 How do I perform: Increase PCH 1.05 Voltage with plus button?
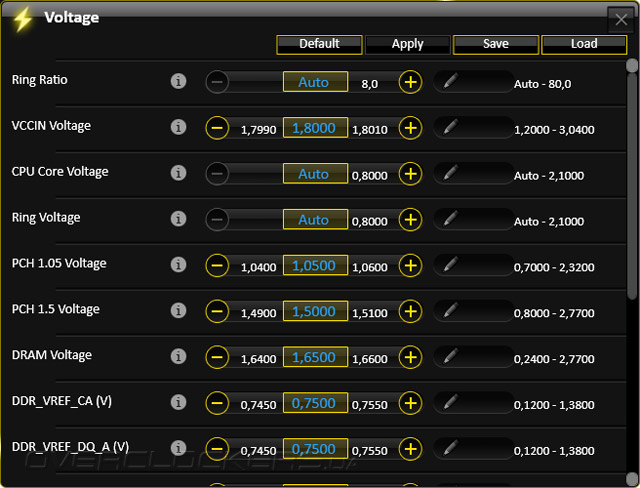410,266
